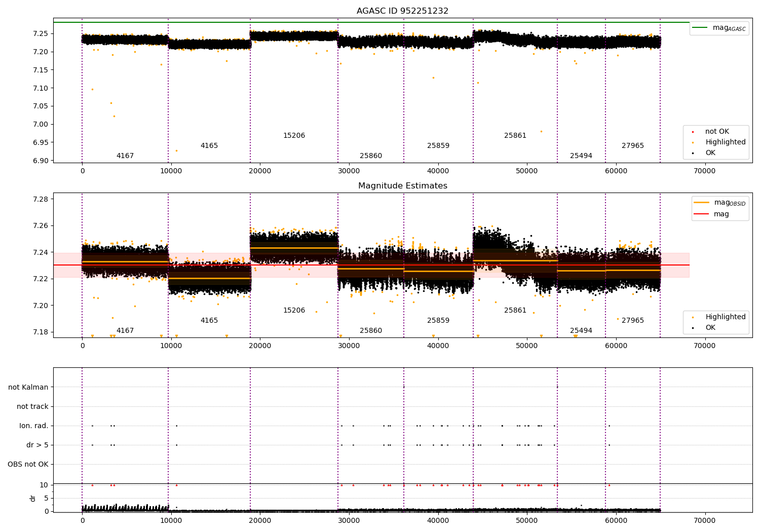Click obsid 27965 in the Magnitude Estimates plot

pos(633,321)
